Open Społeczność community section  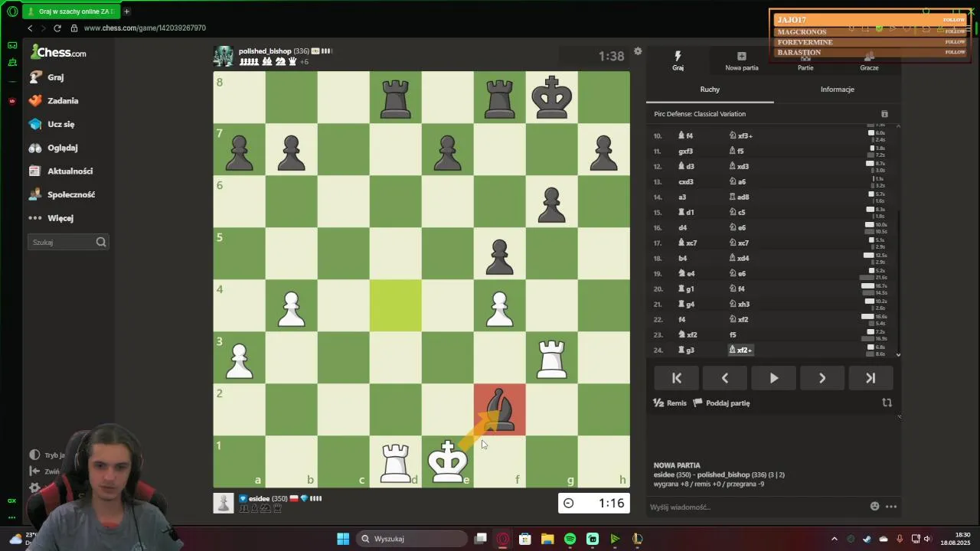pos(62,194)
